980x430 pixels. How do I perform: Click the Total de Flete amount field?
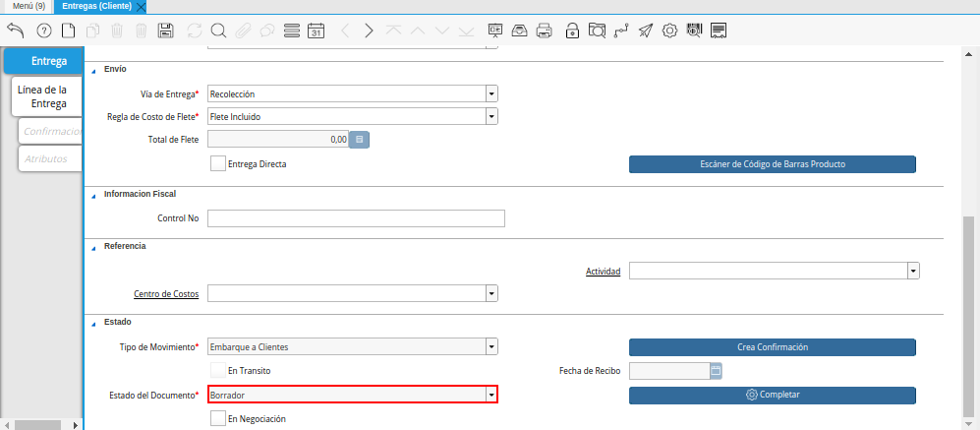coord(278,140)
